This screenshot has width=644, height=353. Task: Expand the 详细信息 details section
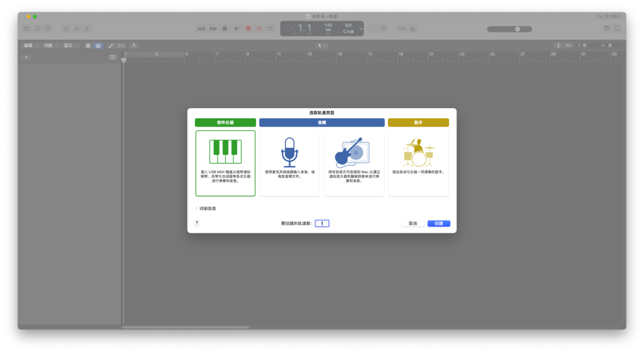pyautogui.click(x=206, y=208)
